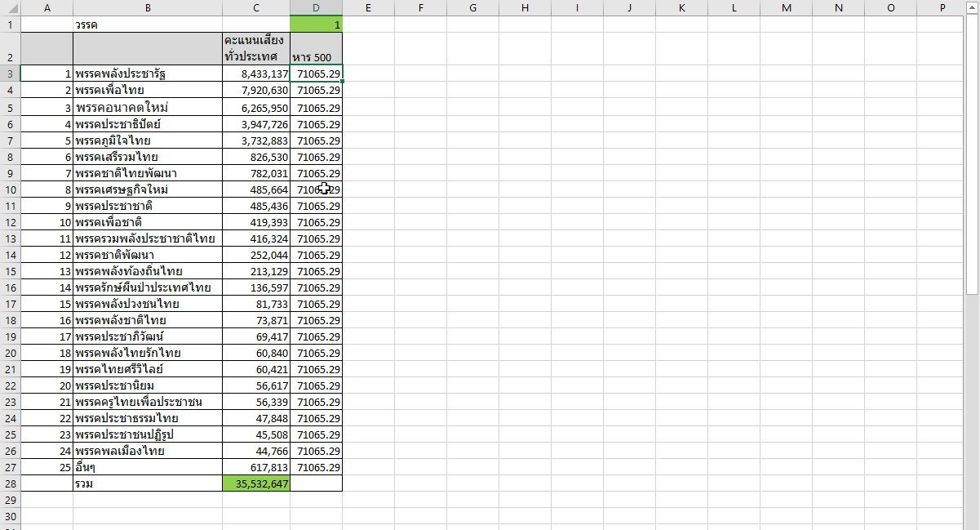Select the รวม label cell
The height and width of the screenshot is (530, 980).
click(x=148, y=483)
